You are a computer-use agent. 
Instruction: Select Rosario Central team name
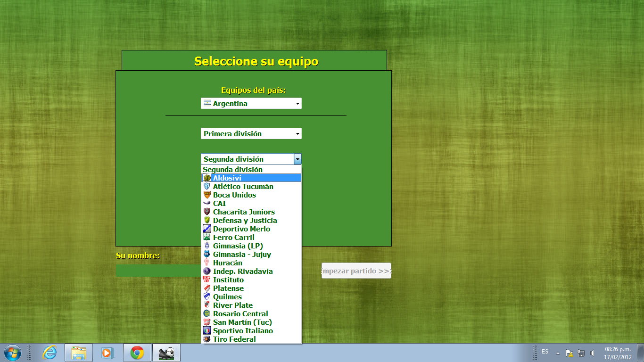[x=240, y=314]
